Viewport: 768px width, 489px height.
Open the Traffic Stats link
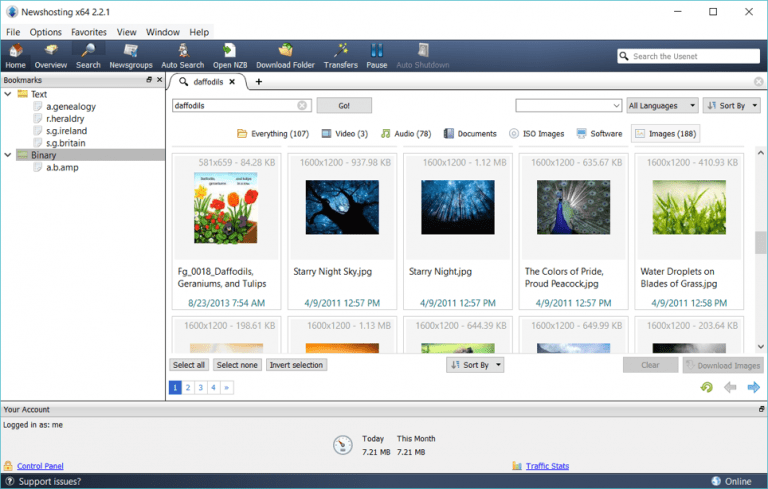tap(547, 466)
